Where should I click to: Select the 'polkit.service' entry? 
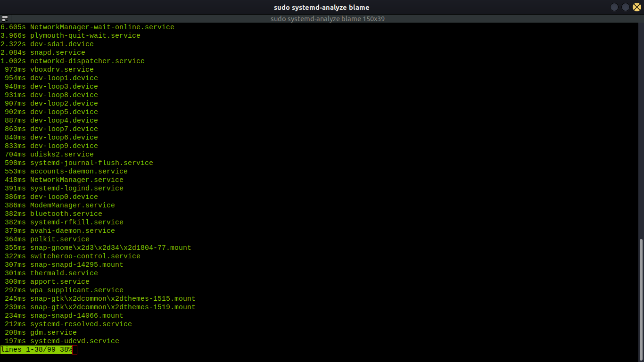point(60,239)
